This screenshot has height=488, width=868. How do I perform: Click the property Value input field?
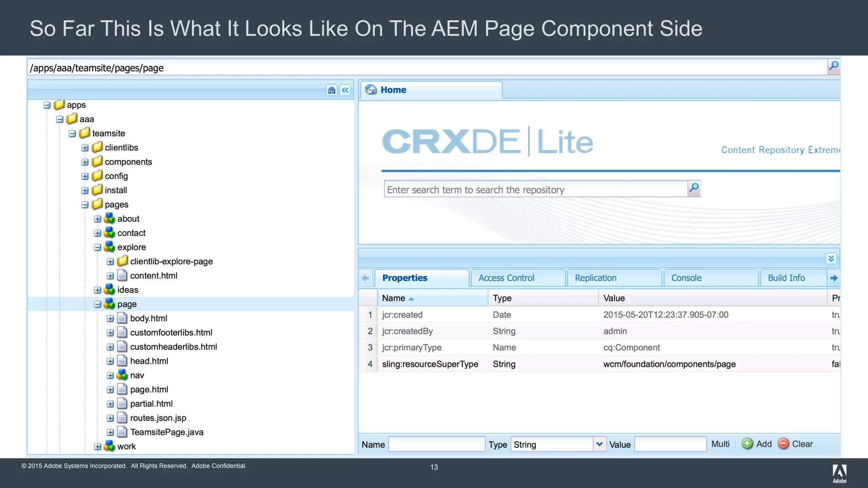(x=670, y=444)
